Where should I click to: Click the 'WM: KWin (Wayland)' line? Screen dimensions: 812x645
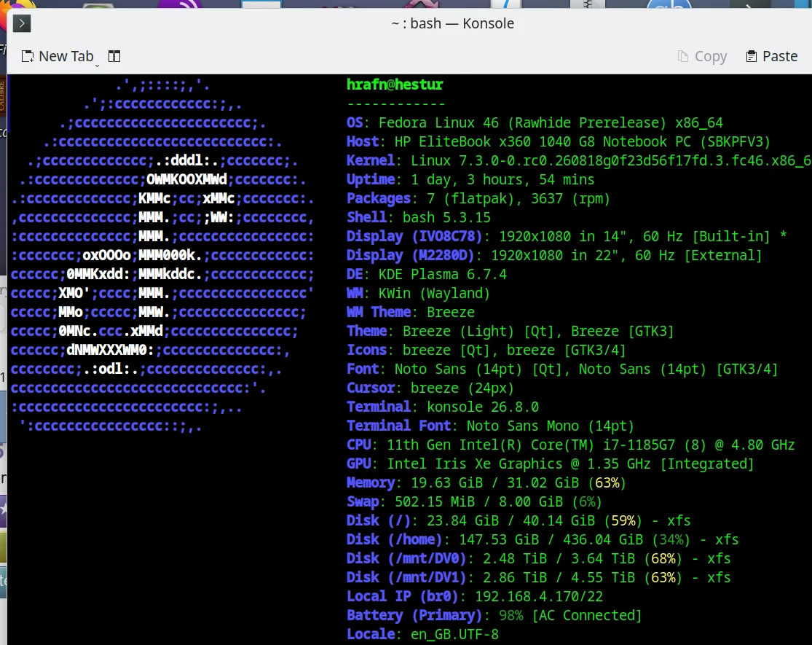point(419,293)
